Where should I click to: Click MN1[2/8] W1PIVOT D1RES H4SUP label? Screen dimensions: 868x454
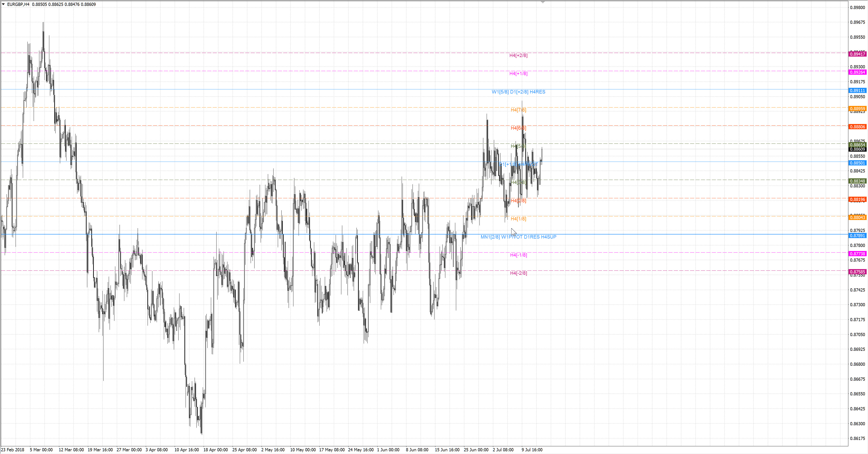click(x=518, y=237)
